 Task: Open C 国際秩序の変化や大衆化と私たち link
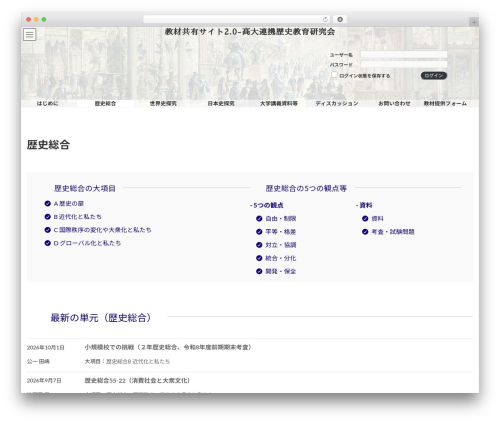click(103, 230)
